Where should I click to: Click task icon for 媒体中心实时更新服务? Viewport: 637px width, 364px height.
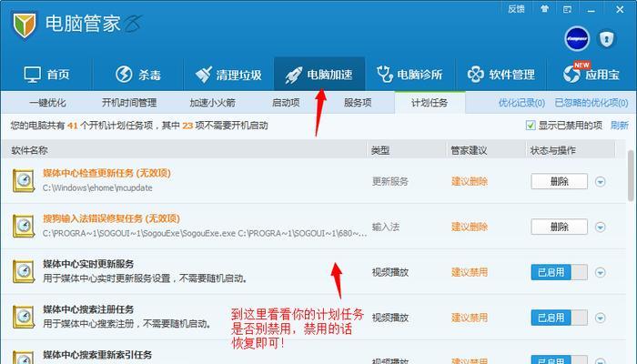coord(24,271)
